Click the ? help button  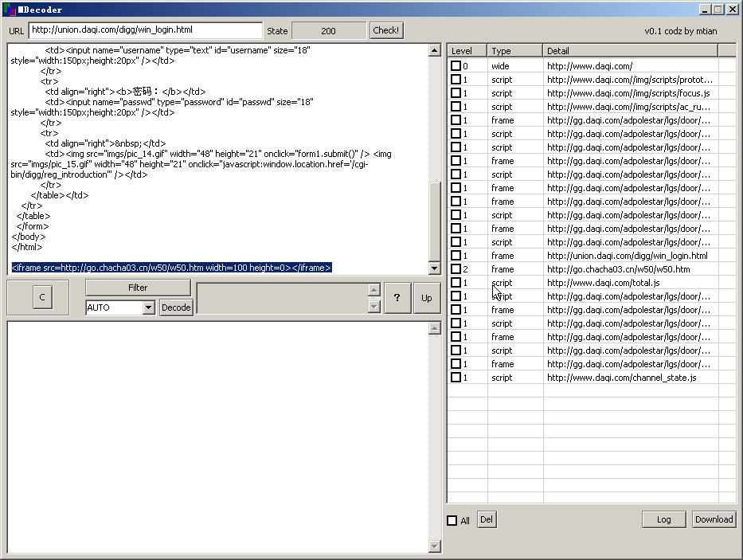pos(397,298)
